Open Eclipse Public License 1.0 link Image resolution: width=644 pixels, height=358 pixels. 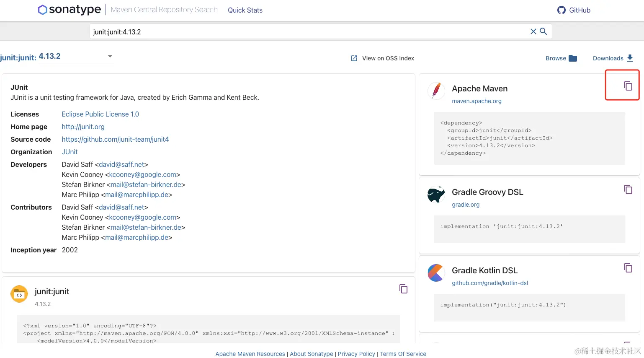coord(100,114)
